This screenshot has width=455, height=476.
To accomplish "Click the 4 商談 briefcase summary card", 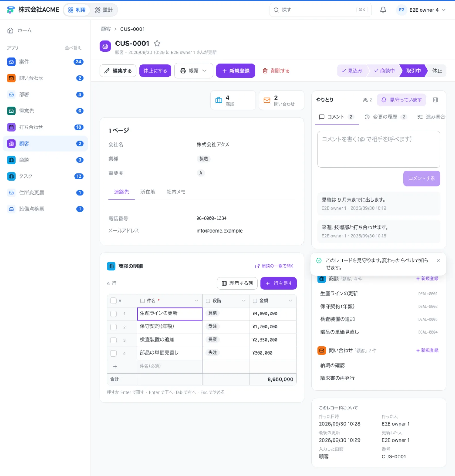I will coord(233,100).
